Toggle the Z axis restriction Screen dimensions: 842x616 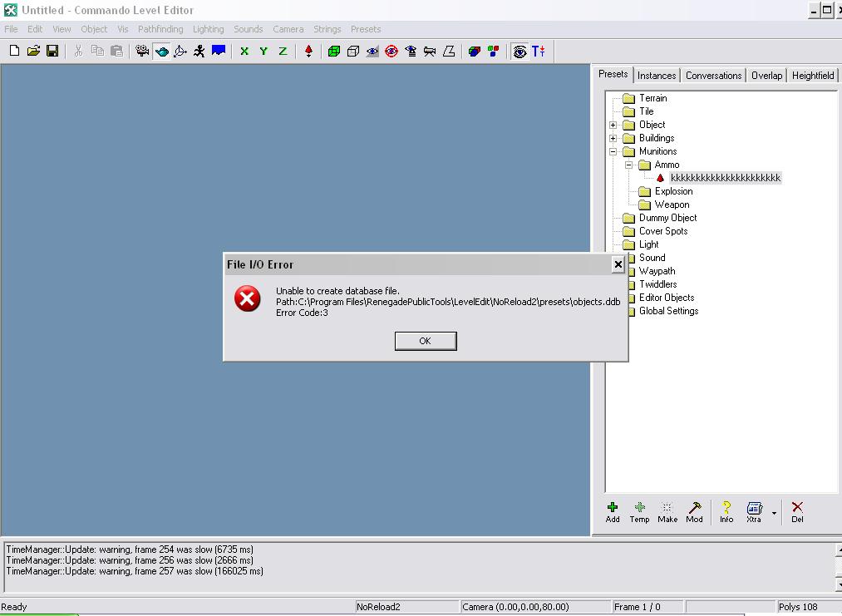click(283, 51)
